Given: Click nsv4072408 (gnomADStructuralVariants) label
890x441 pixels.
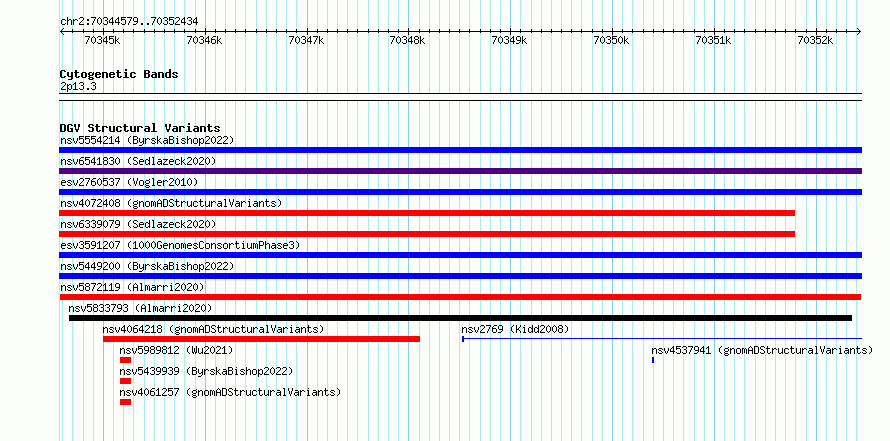Looking at the screenshot, I should coord(171,203).
